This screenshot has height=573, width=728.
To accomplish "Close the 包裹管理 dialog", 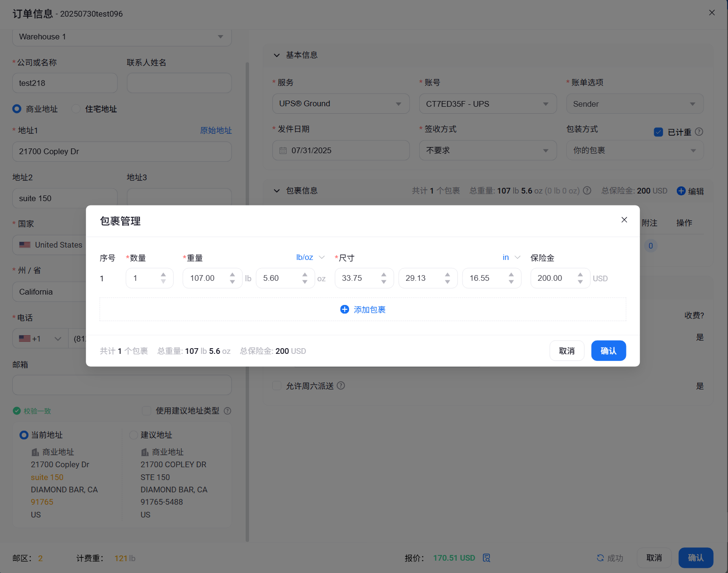I will point(624,220).
